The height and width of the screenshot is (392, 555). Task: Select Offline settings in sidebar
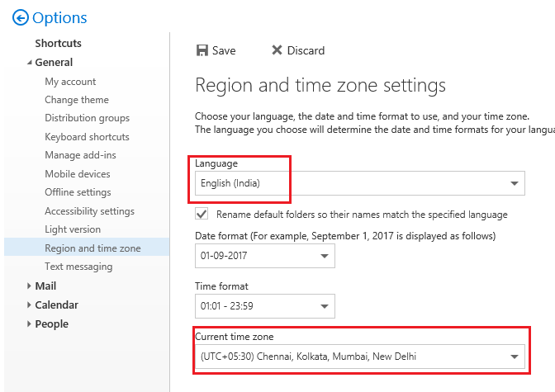[x=78, y=192]
